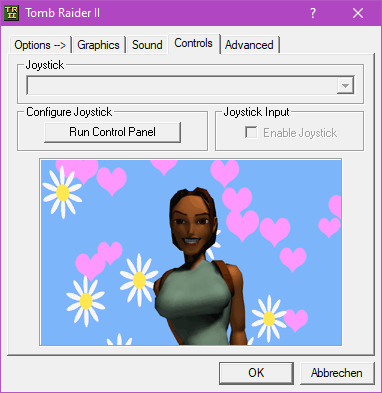Click the Joystick Input group label
The width and height of the screenshot is (382, 393).
[256, 112]
